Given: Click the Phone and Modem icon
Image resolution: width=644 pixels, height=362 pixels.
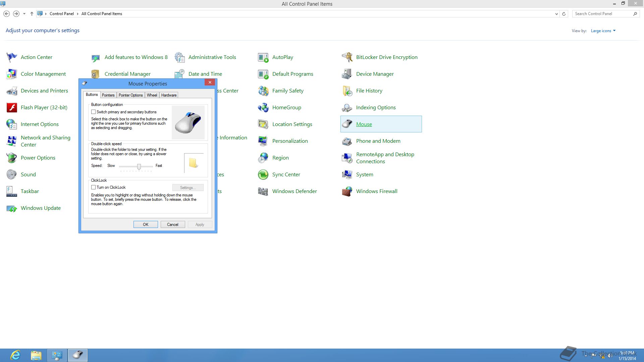Looking at the screenshot, I should [x=347, y=141].
